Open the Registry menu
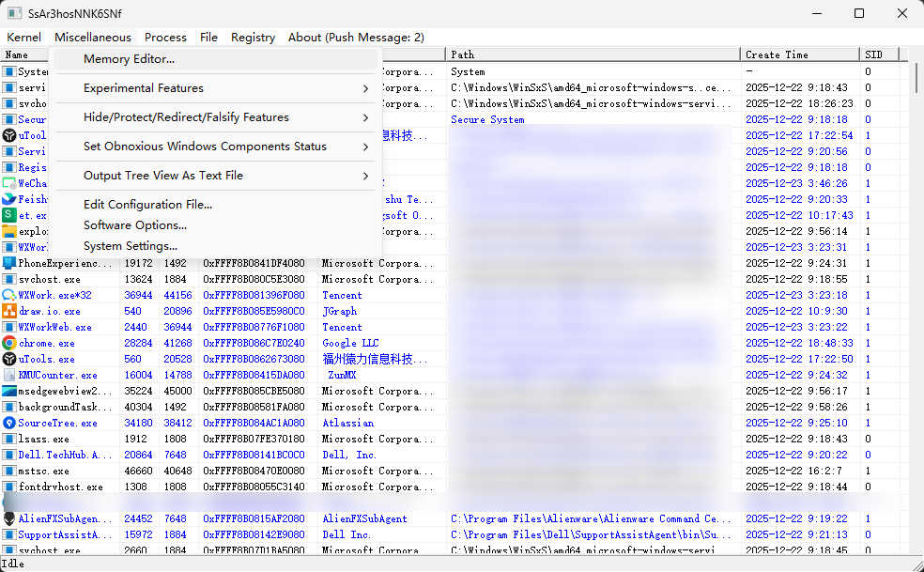This screenshot has height=572, width=924. [x=253, y=38]
